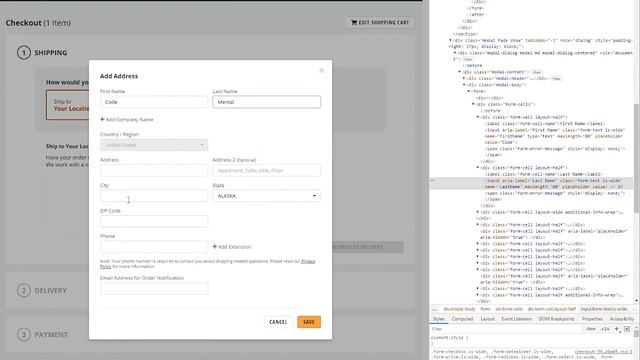Click the City input field
Screen dimensions: 640x360
coord(154,196)
